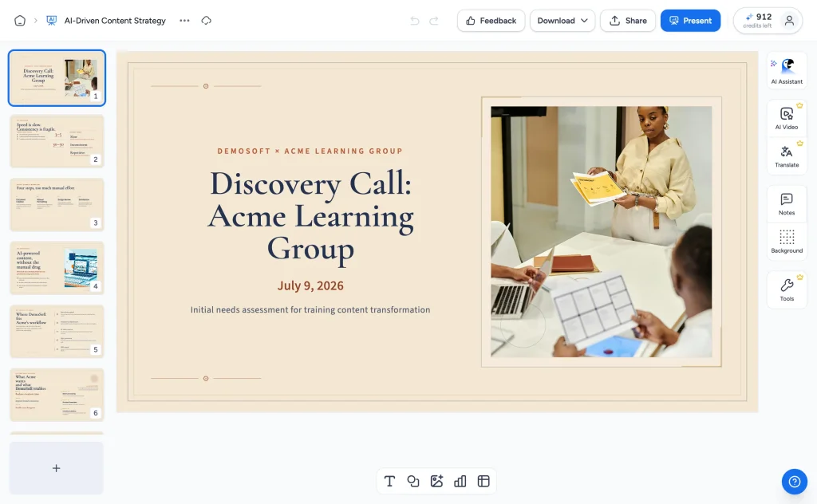Start the presentation with Present
Screen dimensions: 817x504
point(690,21)
